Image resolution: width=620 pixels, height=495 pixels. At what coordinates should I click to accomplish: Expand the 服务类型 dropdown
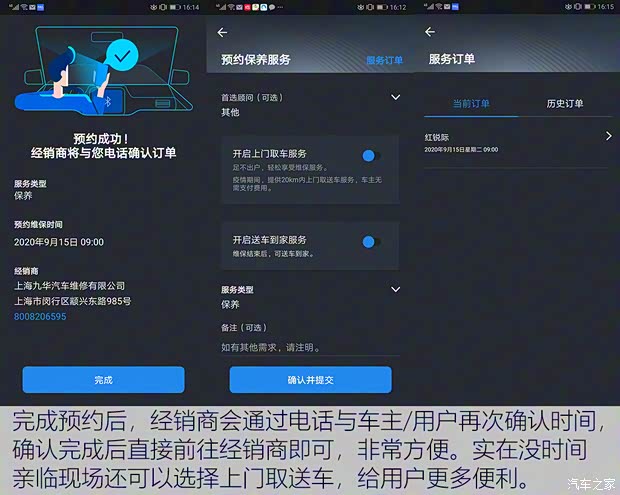pos(395,290)
